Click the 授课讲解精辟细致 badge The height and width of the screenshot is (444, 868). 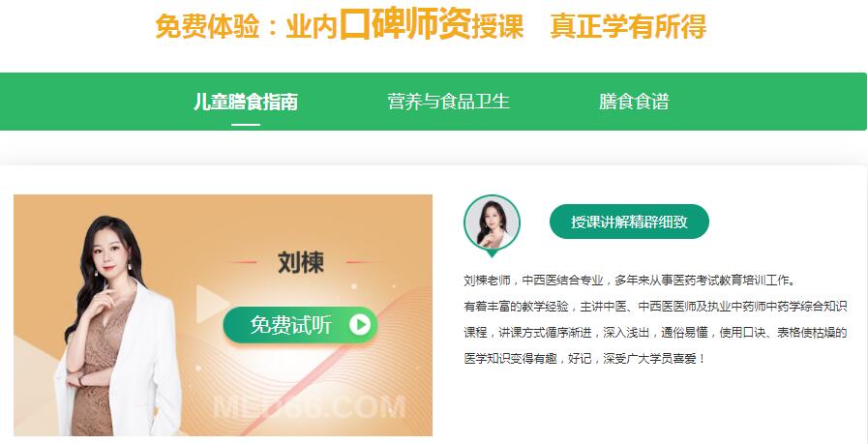[629, 222]
